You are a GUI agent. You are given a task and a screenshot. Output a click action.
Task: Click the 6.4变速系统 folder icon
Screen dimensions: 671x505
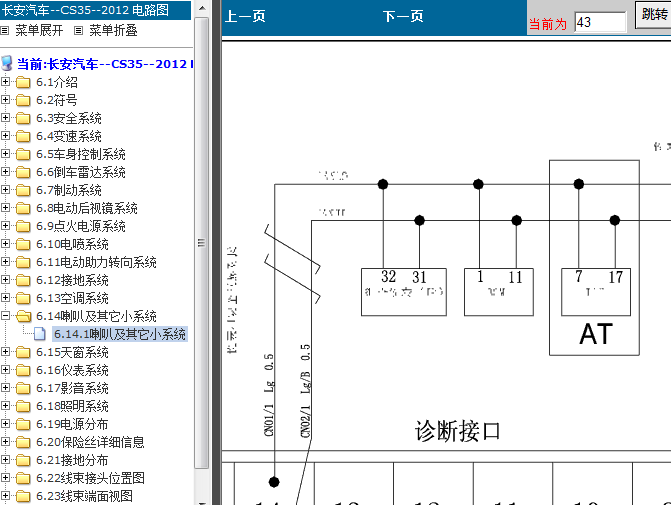tap(23, 136)
